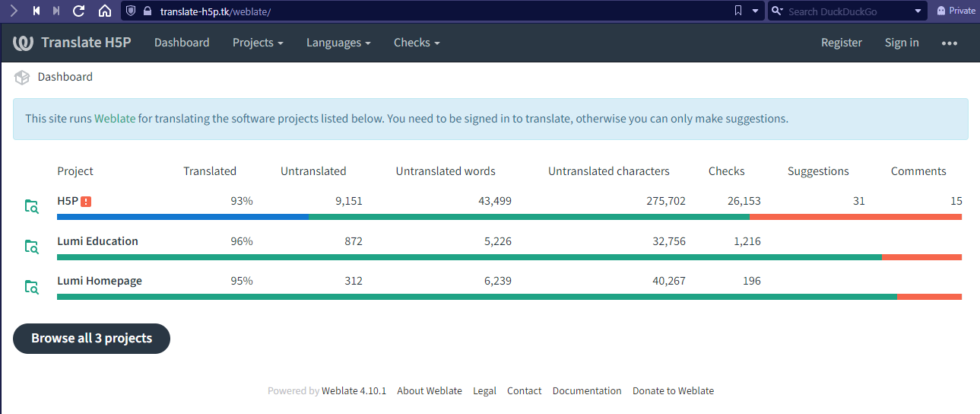Click Lumi Homepage checks count 196
Viewport: 980px width, 414px height.
pyautogui.click(x=751, y=281)
